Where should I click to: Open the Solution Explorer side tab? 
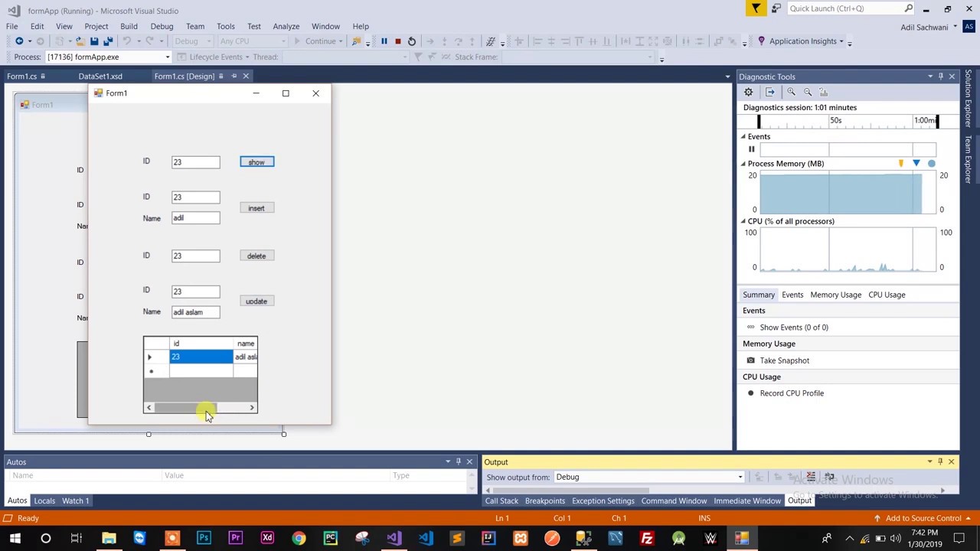tap(969, 99)
